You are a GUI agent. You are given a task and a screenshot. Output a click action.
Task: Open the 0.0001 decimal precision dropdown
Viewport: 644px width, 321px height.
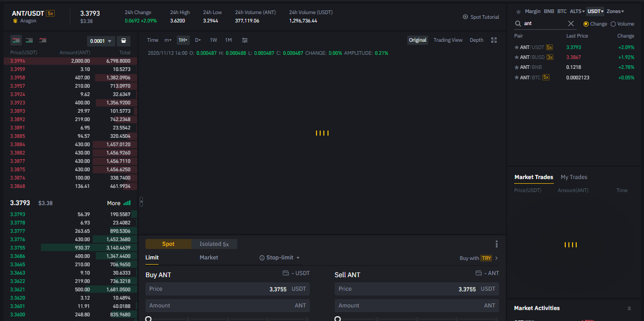(x=101, y=41)
